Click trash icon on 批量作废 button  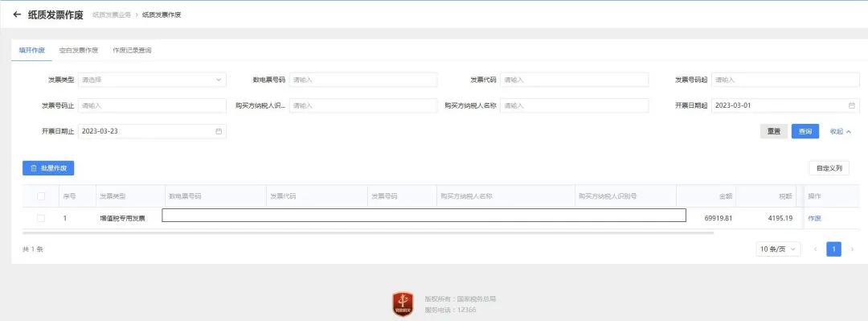point(33,168)
